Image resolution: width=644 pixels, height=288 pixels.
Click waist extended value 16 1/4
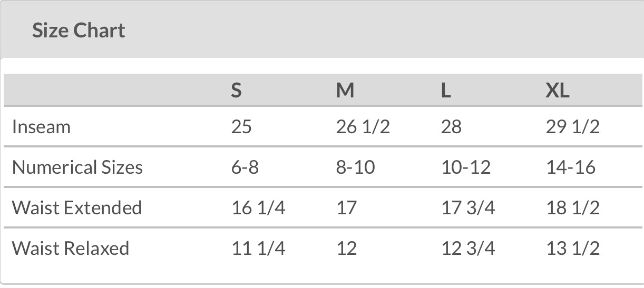point(258,207)
